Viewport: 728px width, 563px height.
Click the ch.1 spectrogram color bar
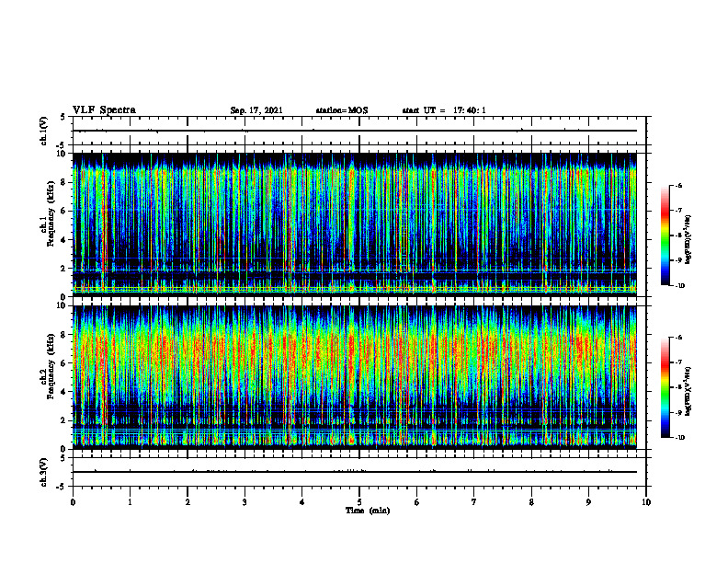pos(665,236)
